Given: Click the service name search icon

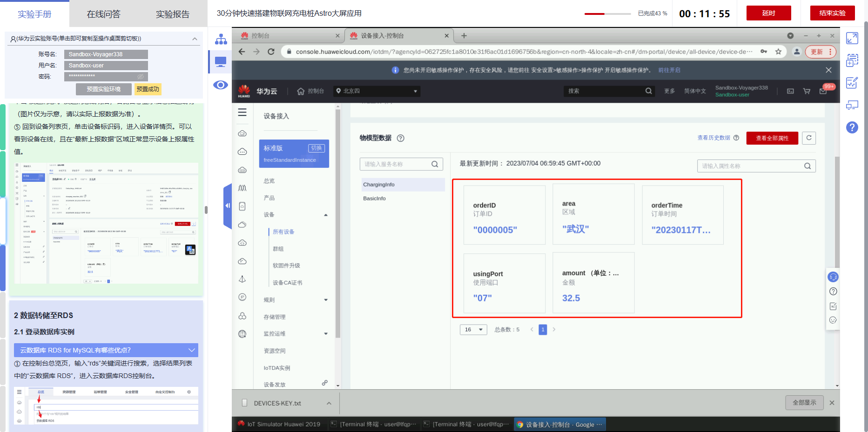Looking at the screenshot, I should point(435,164).
